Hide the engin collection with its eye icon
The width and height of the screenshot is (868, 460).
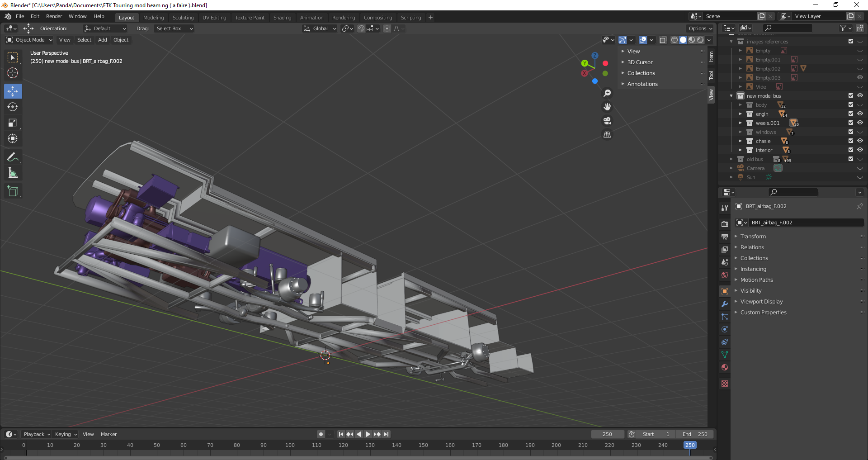point(860,114)
